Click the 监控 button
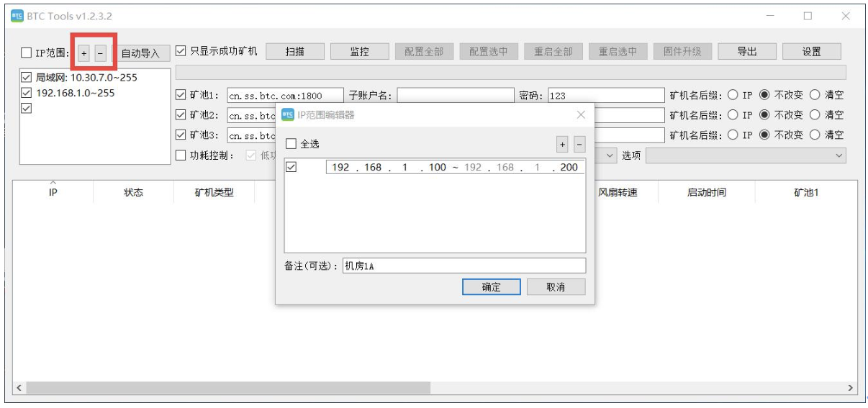This screenshot has height=408, width=868. click(360, 51)
